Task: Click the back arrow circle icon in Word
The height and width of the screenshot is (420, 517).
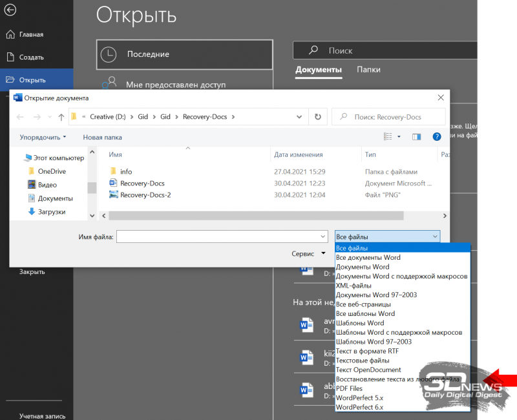Action: coord(10,10)
